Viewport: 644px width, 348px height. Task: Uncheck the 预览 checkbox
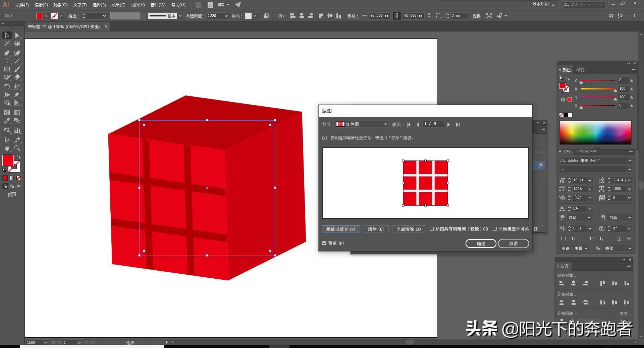(324, 243)
